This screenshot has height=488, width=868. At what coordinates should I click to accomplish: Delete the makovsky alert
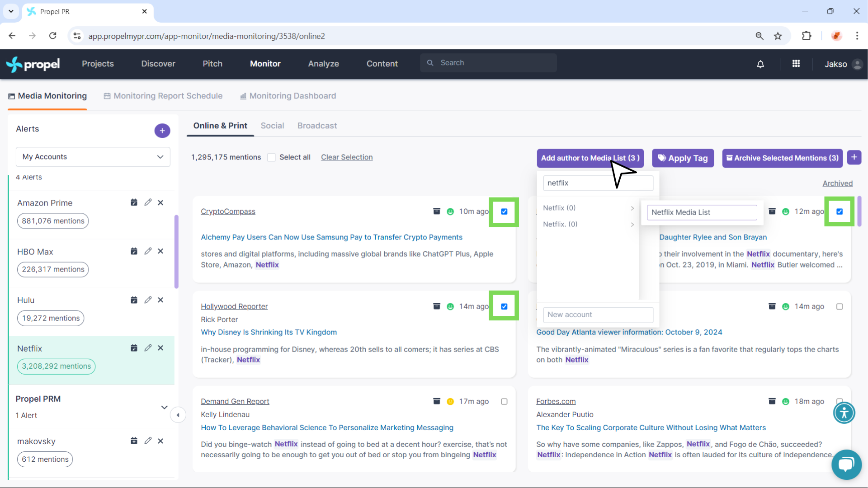click(x=160, y=441)
